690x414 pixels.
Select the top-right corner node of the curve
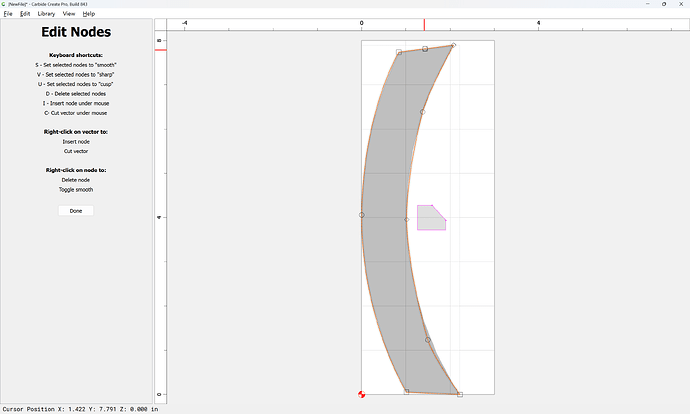coord(453,45)
